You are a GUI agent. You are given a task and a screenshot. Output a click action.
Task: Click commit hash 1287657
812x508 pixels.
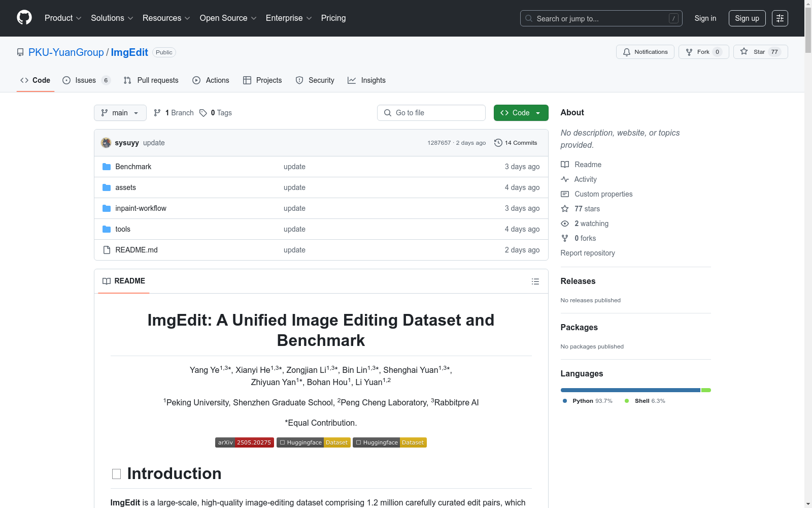439,143
